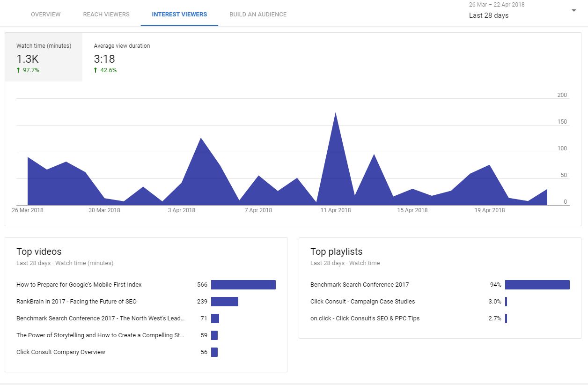Click the 1.3K watch time value
The image size is (588, 385).
click(28, 59)
